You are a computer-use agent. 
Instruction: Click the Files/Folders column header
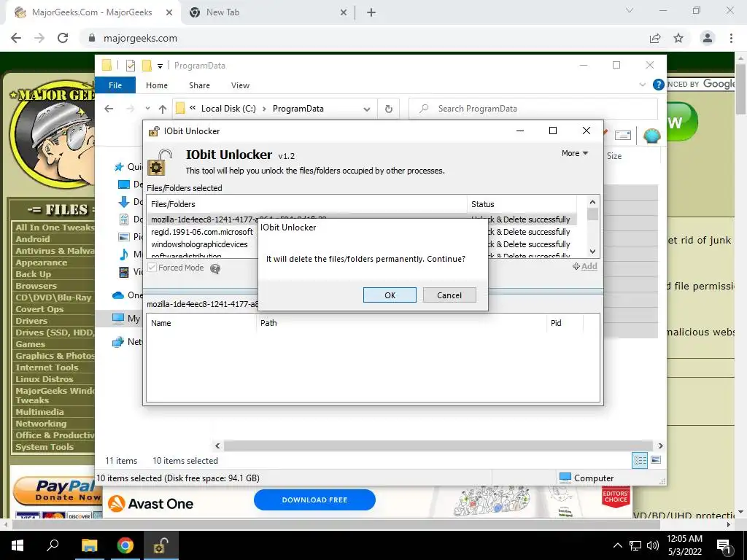(307, 204)
